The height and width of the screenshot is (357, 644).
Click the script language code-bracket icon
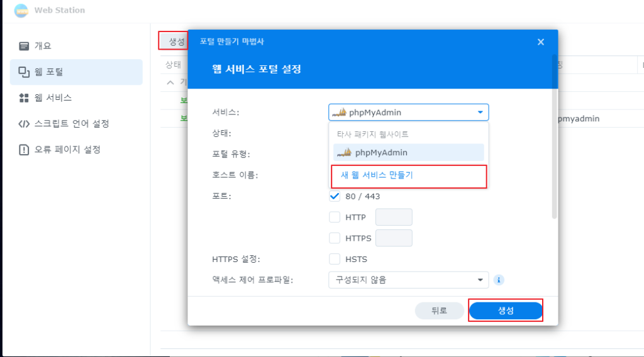click(24, 124)
